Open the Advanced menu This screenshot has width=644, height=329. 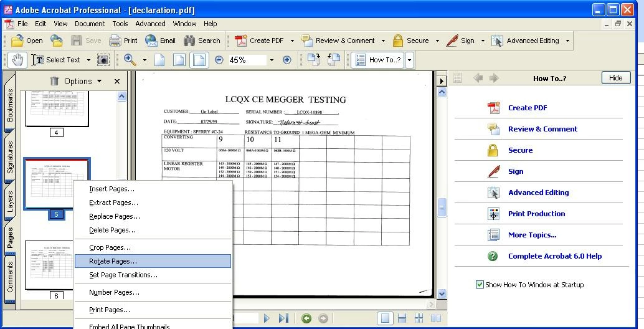pos(150,24)
